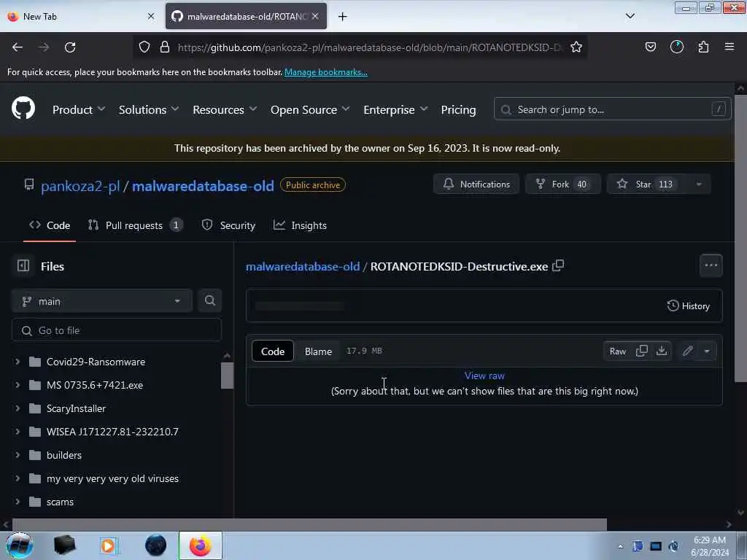Viewport: 747px width, 560px height.
Task: Star the repository button
Action: pos(646,184)
